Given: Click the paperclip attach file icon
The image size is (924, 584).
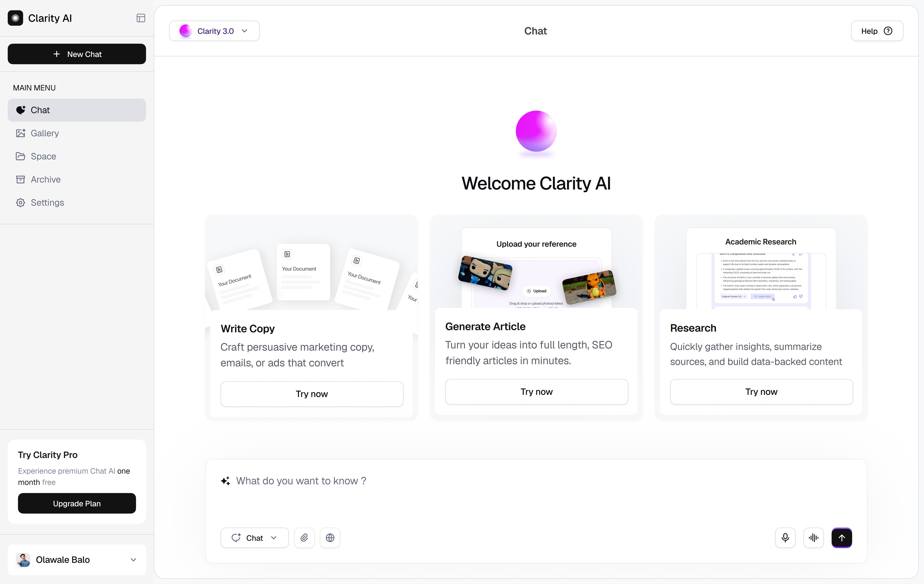Looking at the screenshot, I should [304, 537].
